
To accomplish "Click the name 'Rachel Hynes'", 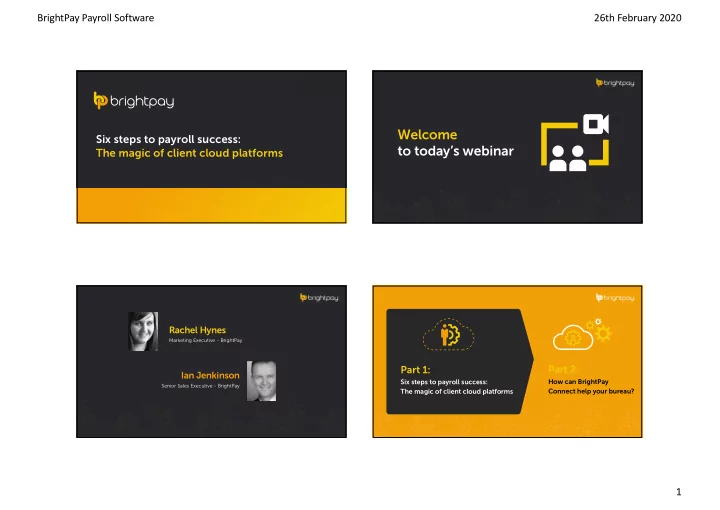I will click(x=197, y=330).
